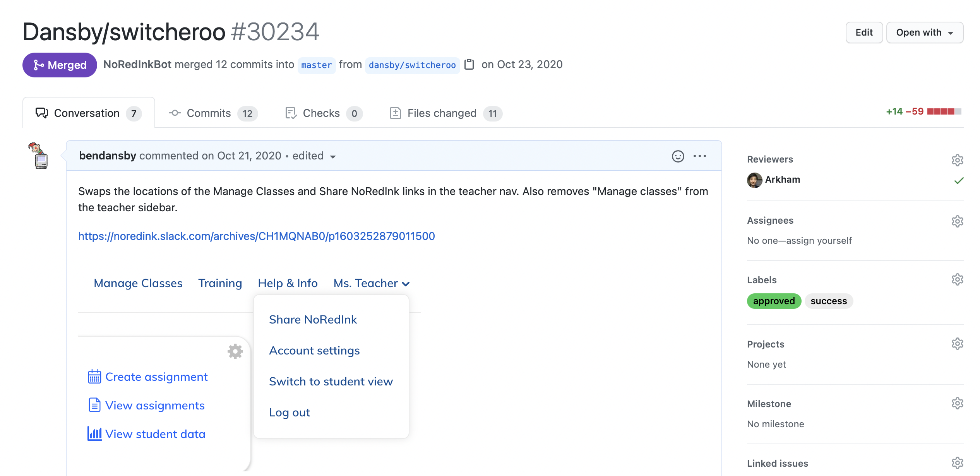This screenshot has height=476, width=980.
Task: Add emoji reaction to comment
Action: pyautogui.click(x=678, y=156)
